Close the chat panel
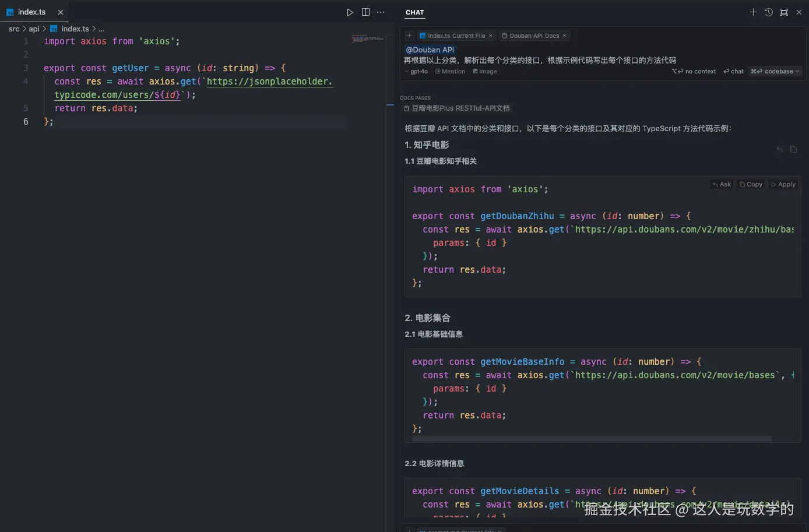Viewport: 809px width, 532px height. [x=799, y=12]
